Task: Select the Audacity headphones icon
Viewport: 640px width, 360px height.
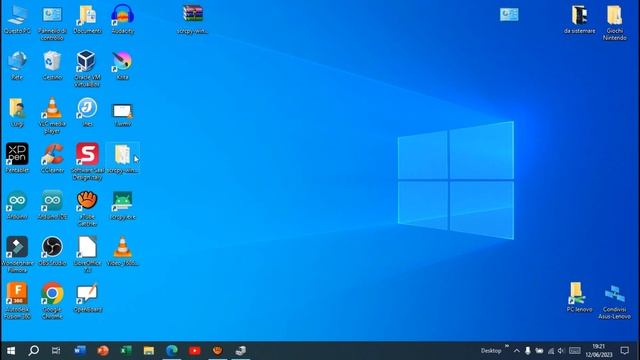Action: pos(122,16)
